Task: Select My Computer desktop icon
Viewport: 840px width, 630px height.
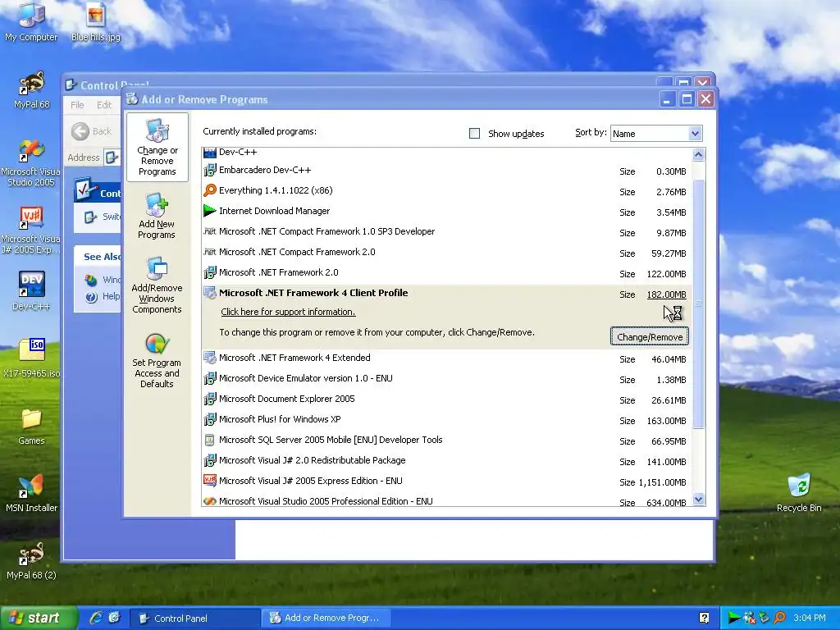Action: pos(31,22)
